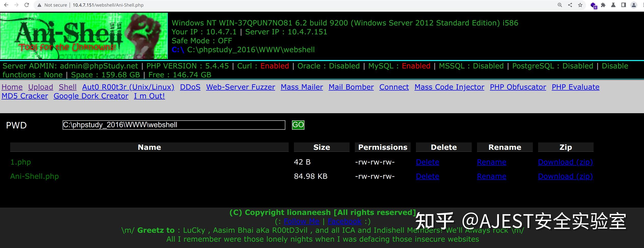
Task: Download 1.php as zip
Action: pyautogui.click(x=565, y=162)
